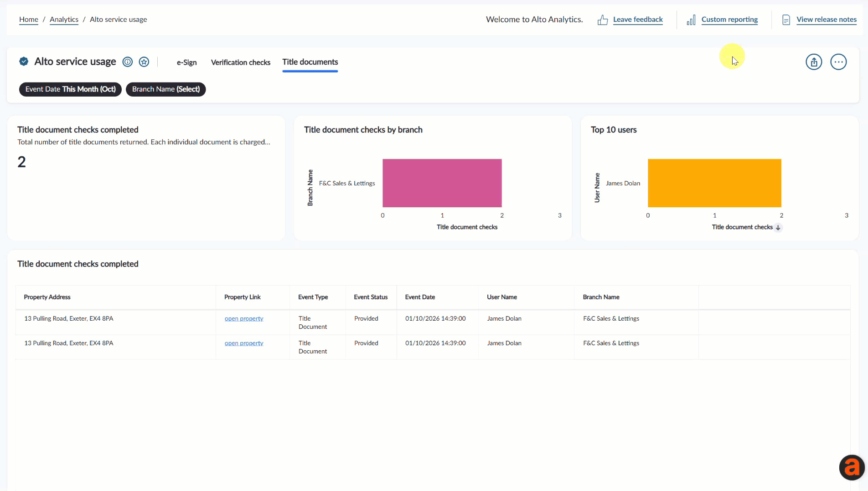Sort by Event Date column header

point(420,297)
